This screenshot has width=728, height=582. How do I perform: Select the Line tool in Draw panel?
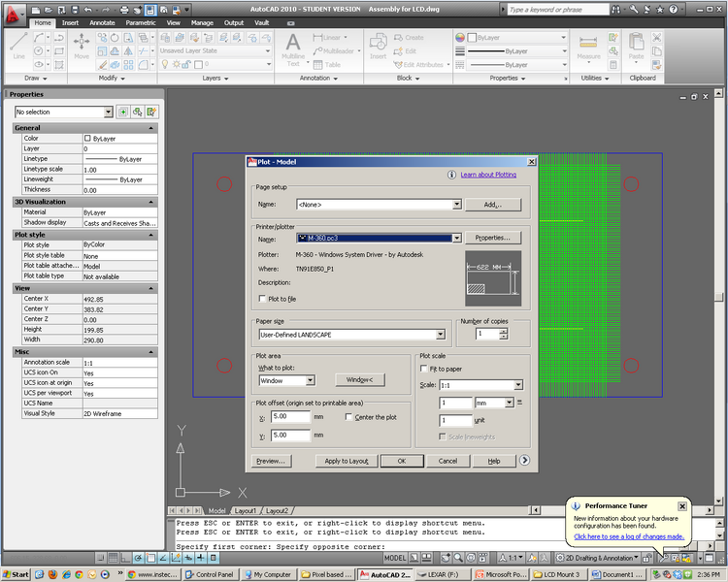pyautogui.click(x=18, y=46)
